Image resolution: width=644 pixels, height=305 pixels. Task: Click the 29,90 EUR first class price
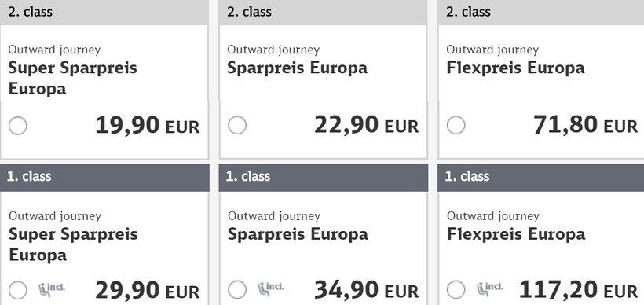point(148,290)
